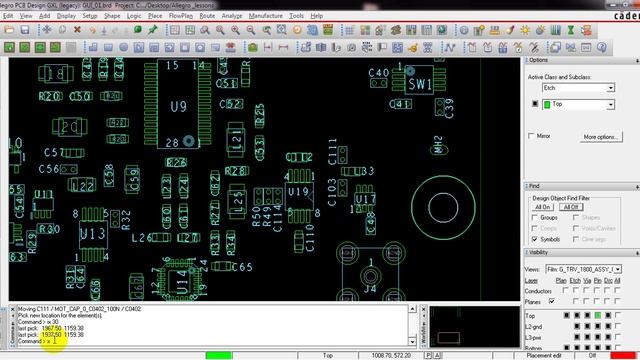Toggle the Planes checkbox in Visibility
The height and width of the screenshot is (360, 640).
click(x=552, y=302)
